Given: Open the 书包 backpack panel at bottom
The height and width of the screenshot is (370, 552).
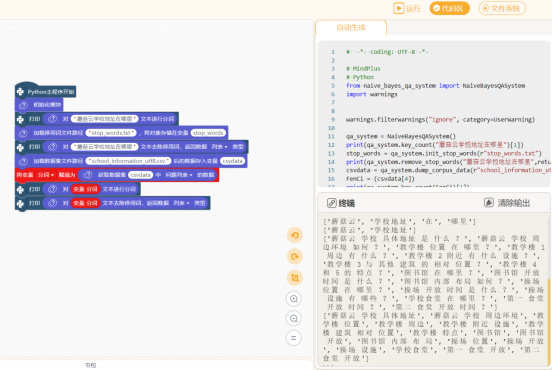Looking at the screenshot, I should [x=90, y=365].
